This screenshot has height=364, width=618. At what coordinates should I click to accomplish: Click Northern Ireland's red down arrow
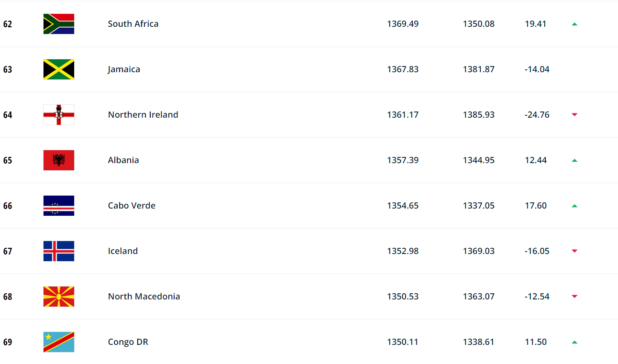click(x=574, y=115)
